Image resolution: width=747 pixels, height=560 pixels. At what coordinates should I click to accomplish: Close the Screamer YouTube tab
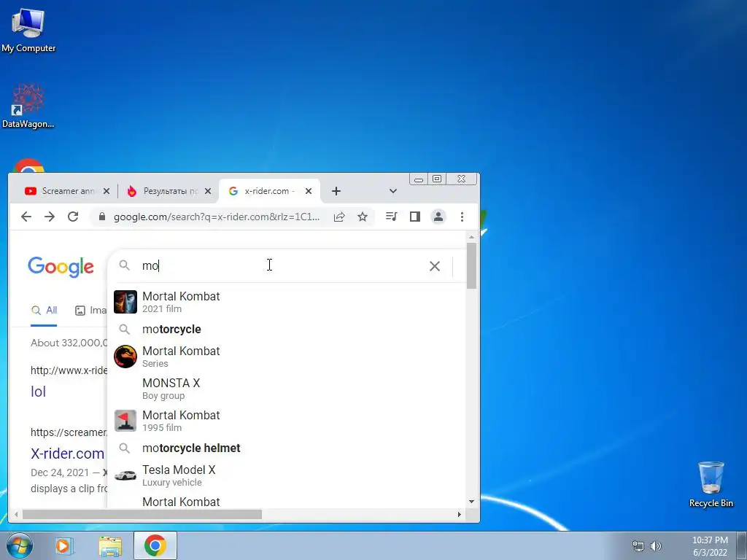pyautogui.click(x=107, y=191)
